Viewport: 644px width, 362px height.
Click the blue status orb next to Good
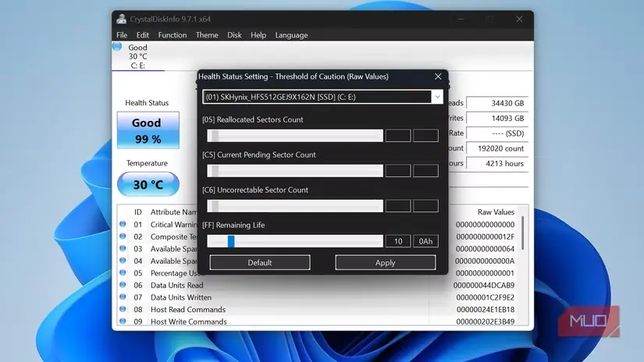[117, 46]
